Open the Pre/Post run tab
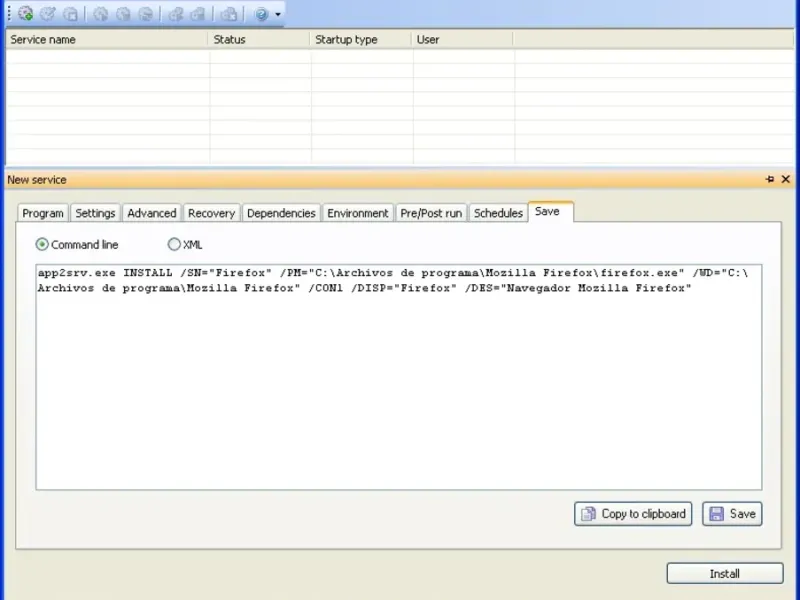The height and width of the screenshot is (600, 800). point(431,213)
